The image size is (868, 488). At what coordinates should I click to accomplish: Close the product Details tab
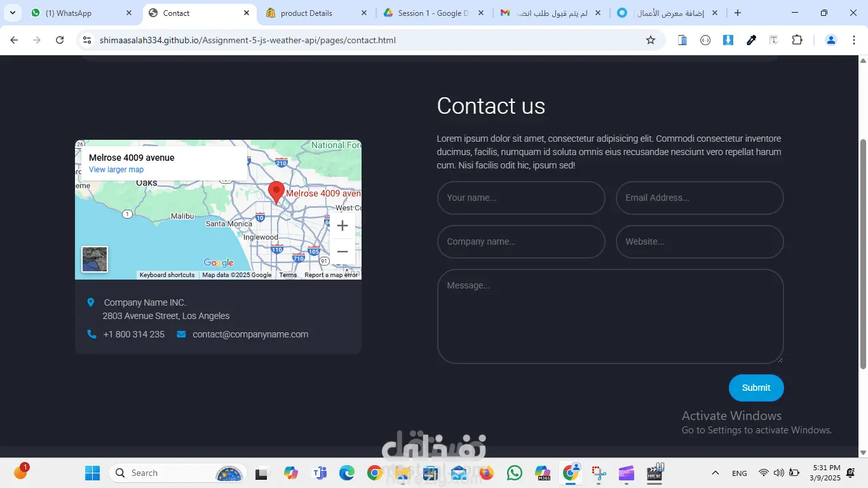tap(363, 13)
